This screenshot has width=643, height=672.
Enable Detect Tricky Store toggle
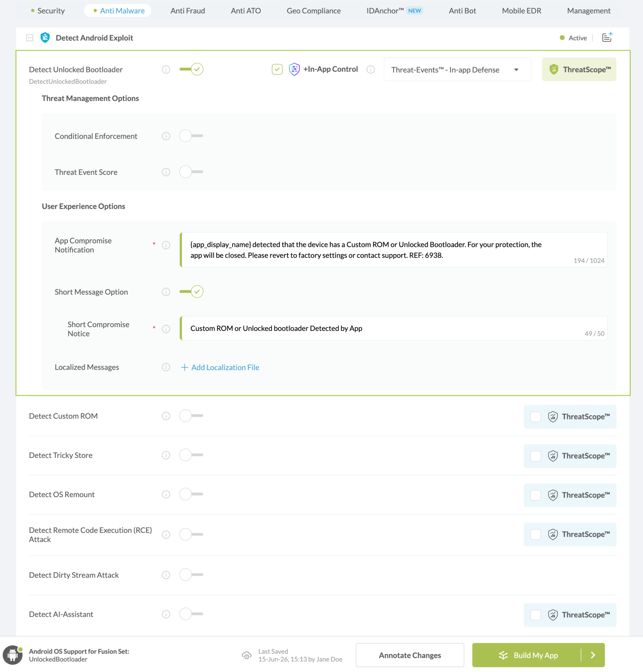(191, 455)
